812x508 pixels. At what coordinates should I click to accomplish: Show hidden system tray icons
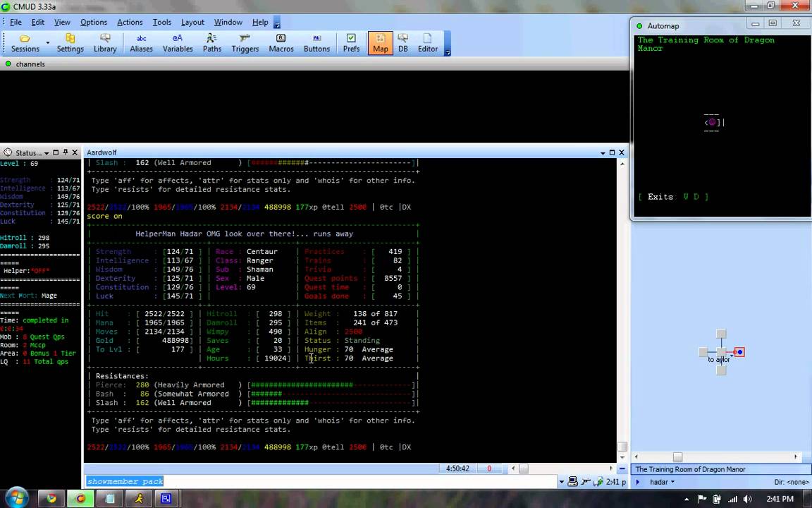[x=687, y=500]
